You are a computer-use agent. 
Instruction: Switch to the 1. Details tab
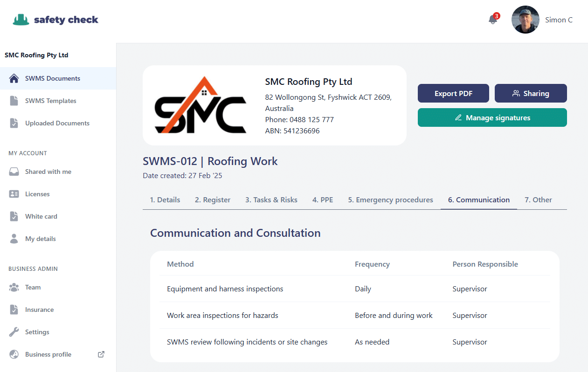(x=165, y=200)
